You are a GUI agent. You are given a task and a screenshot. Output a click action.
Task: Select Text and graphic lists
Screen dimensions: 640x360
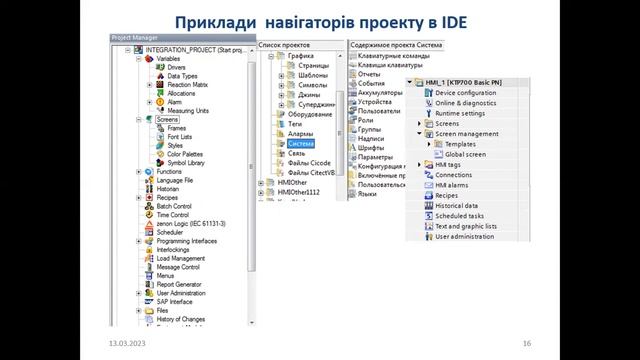click(466, 226)
